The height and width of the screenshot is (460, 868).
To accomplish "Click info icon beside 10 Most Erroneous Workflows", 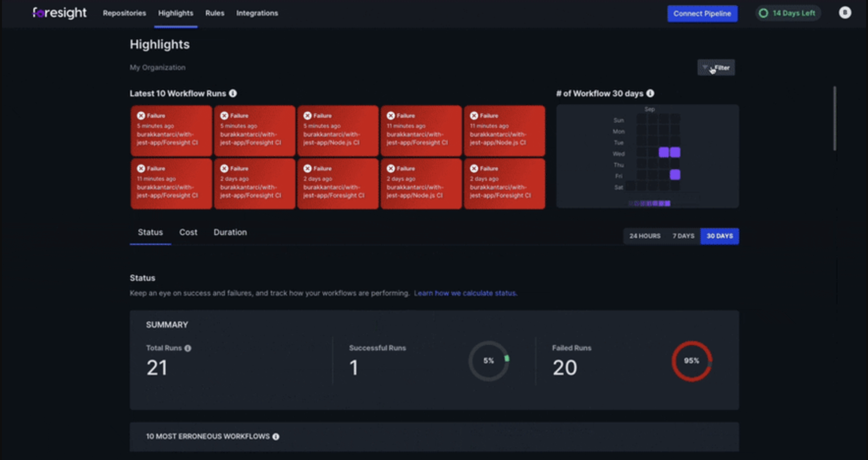I will tap(276, 436).
